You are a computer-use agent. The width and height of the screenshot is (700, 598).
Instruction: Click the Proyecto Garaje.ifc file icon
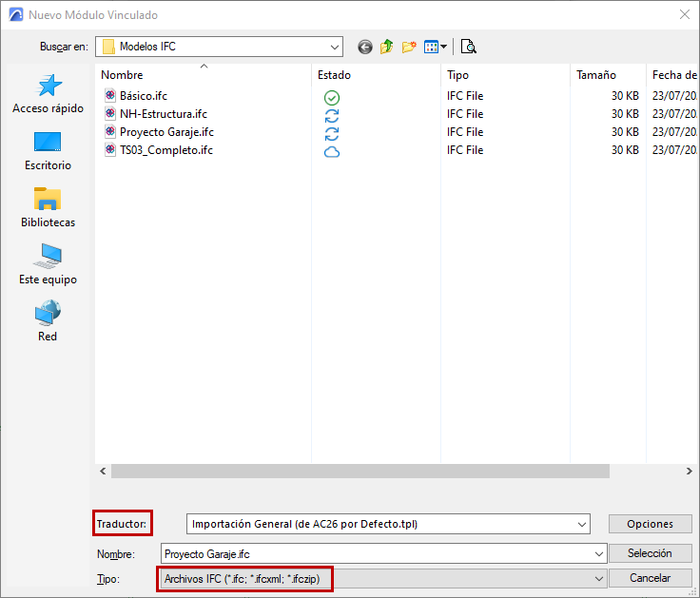110,131
